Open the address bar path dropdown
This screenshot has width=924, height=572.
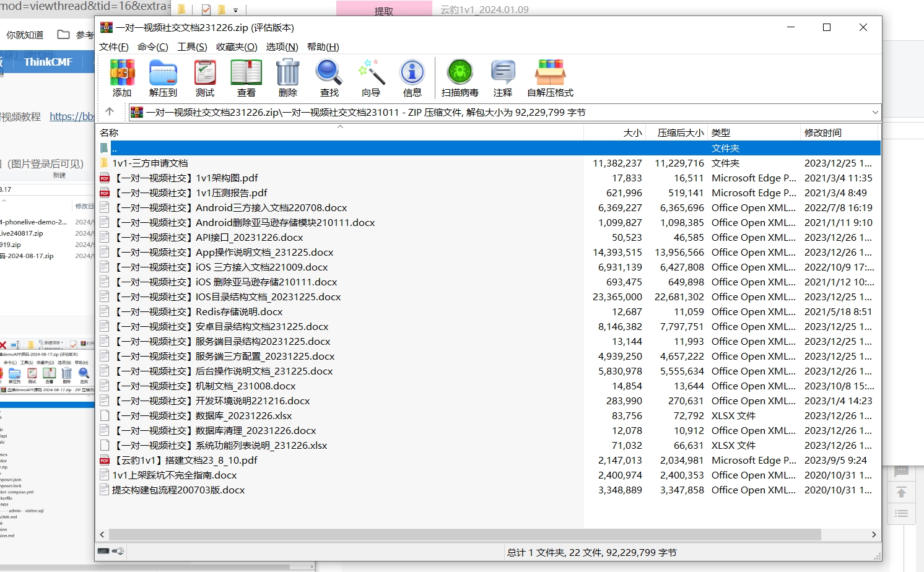pyautogui.click(x=875, y=112)
